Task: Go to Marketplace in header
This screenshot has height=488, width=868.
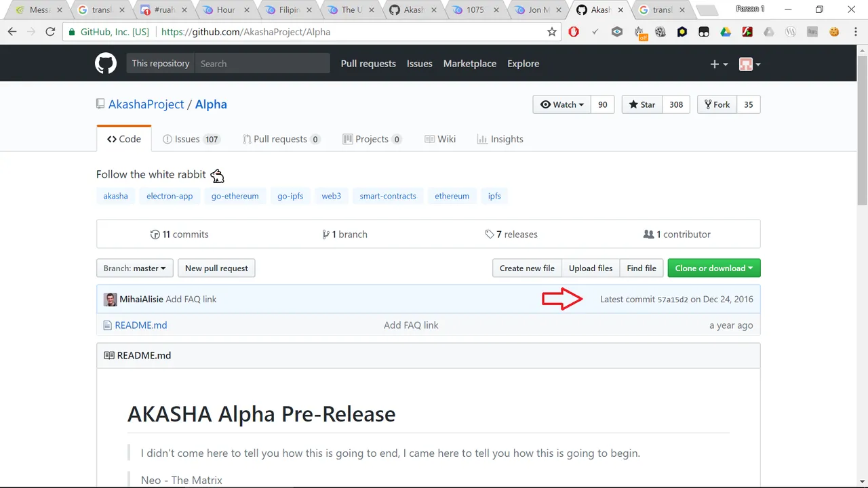Action: click(x=470, y=64)
